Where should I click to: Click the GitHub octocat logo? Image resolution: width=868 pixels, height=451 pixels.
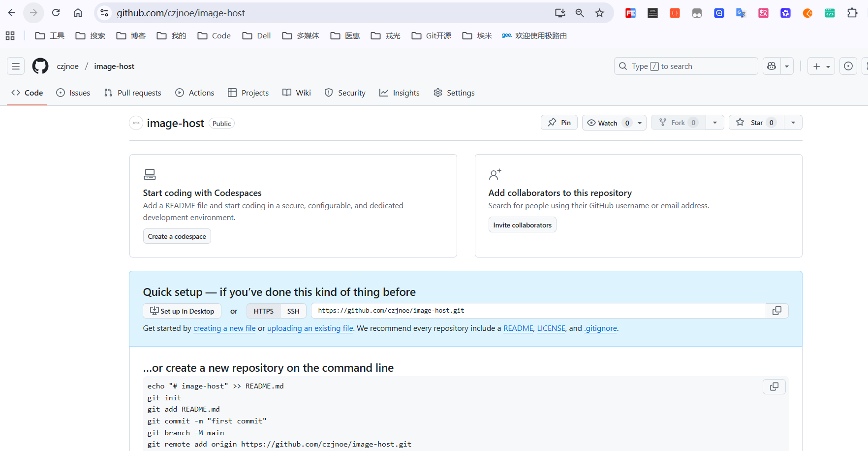(x=40, y=65)
